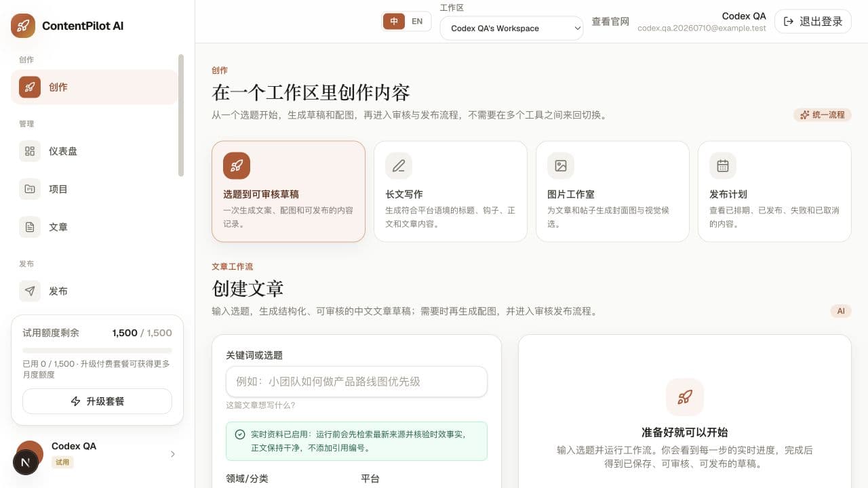Click the 创作 sidebar rocket icon
The height and width of the screenshot is (488, 868).
tap(30, 87)
